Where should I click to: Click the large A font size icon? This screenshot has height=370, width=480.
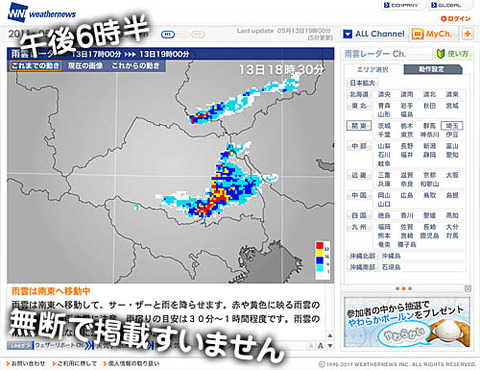point(320,346)
